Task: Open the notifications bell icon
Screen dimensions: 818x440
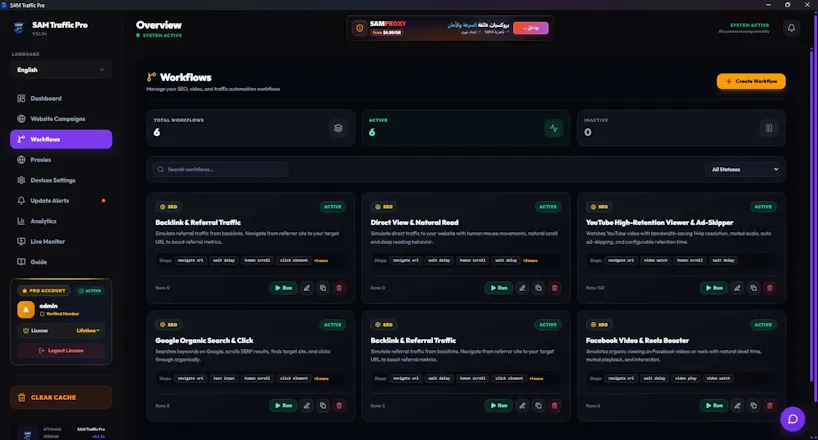Action: click(791, 28)
